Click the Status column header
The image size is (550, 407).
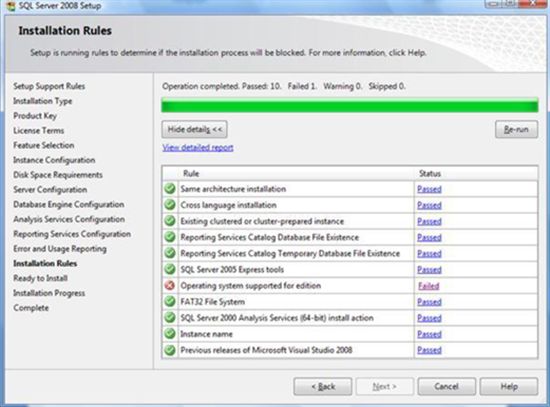(x=430, y=173)
